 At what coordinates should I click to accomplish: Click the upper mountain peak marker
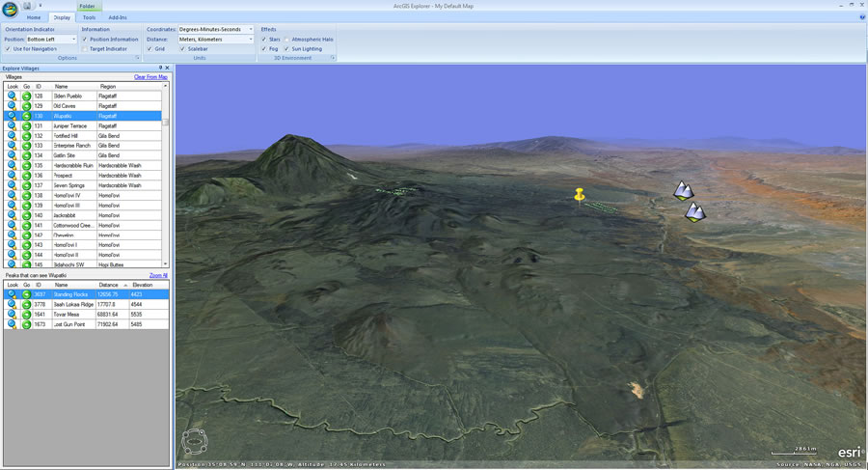point(684,191)
